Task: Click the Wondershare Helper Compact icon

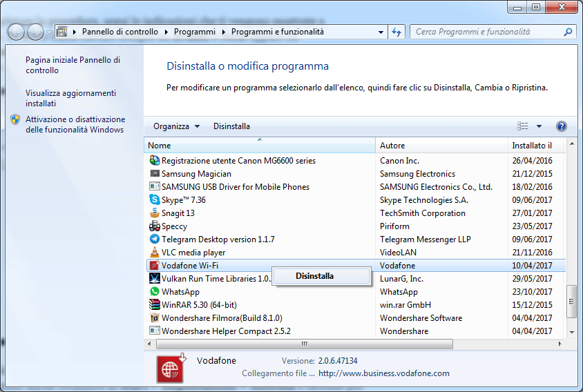Action: click(154, 331)
